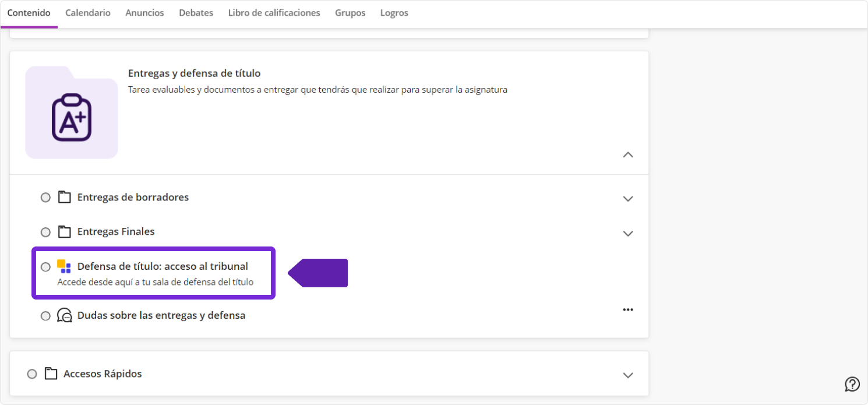Toggle Entregas Finales completion circle
The height and width of the screenshot is (405, 868).
pos(45,232)
